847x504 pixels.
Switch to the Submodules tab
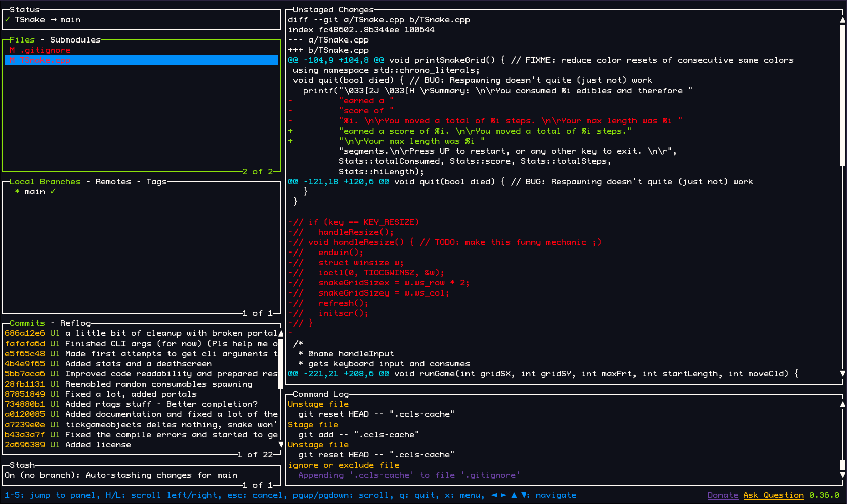coord(75,40)
